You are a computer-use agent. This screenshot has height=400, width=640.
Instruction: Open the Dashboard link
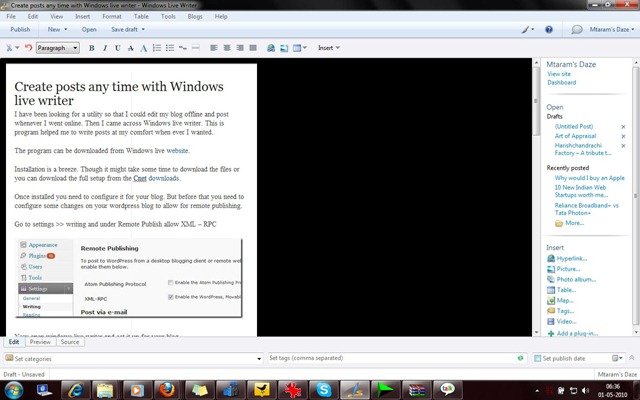(562, 82)
